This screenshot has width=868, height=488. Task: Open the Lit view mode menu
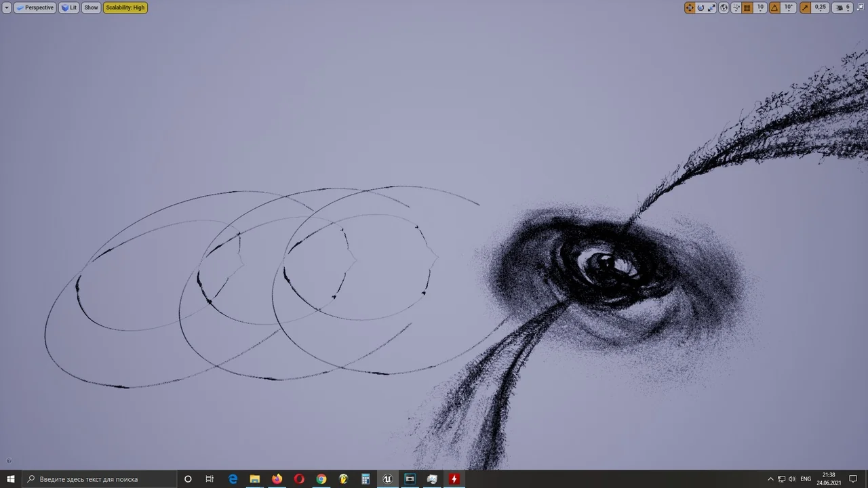pos(69,7)
